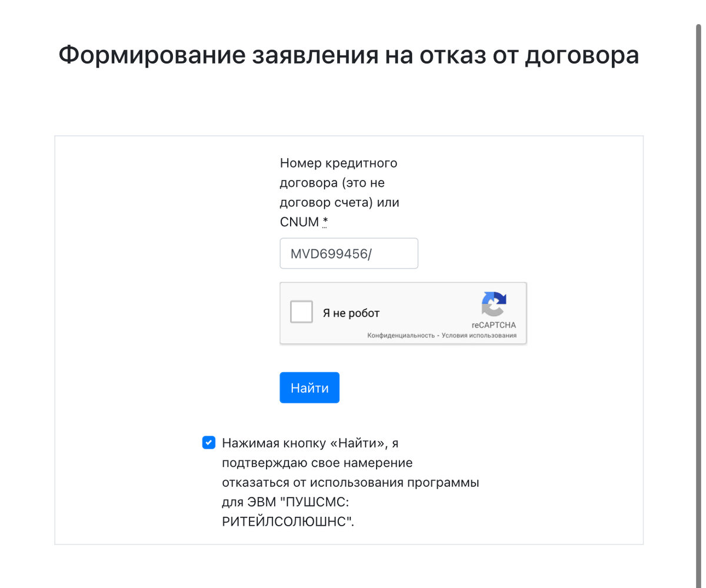Click the «подтверждаю свое намерение» consent line
Image resolution: width=706 pixels, height=588 pixels.
coord(317,462)
